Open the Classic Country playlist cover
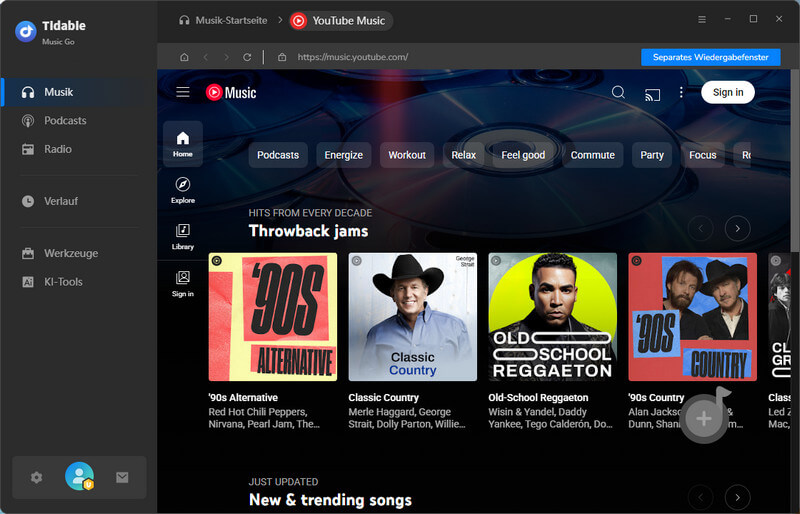800x514 pixels. pyautogui.click(x=413, y=317)
